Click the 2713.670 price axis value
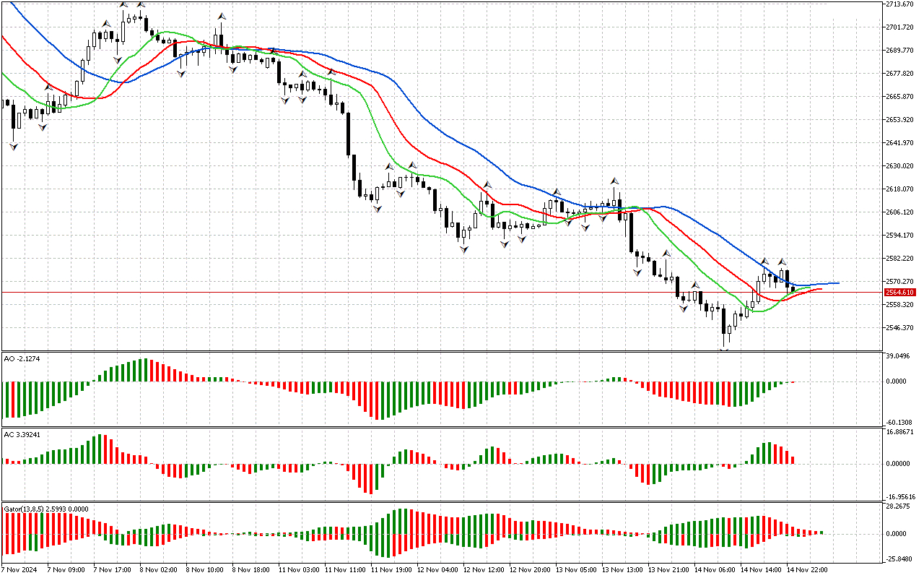Viewport: 924px width, 578px height. pos(900,4)
